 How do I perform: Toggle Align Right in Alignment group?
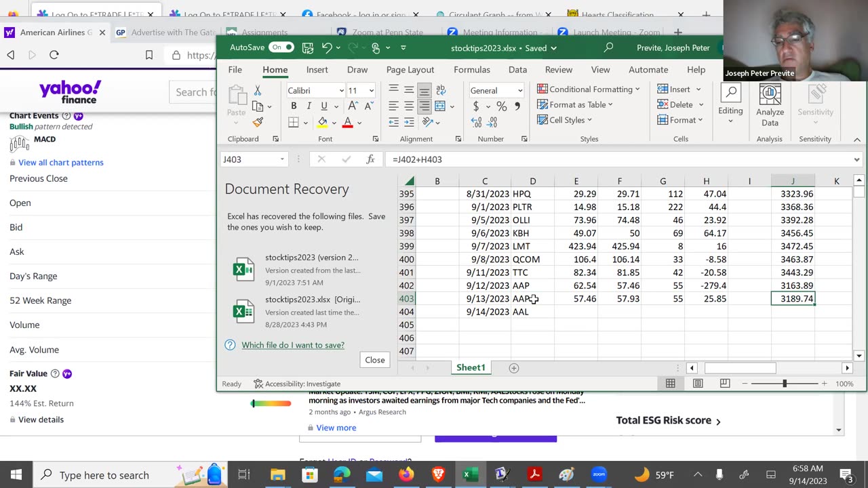(425, 106)
